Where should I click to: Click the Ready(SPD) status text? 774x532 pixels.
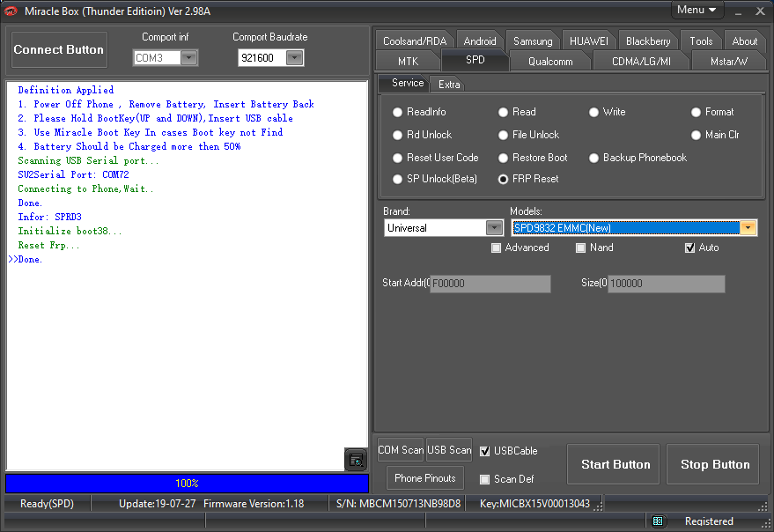[47, 504]
